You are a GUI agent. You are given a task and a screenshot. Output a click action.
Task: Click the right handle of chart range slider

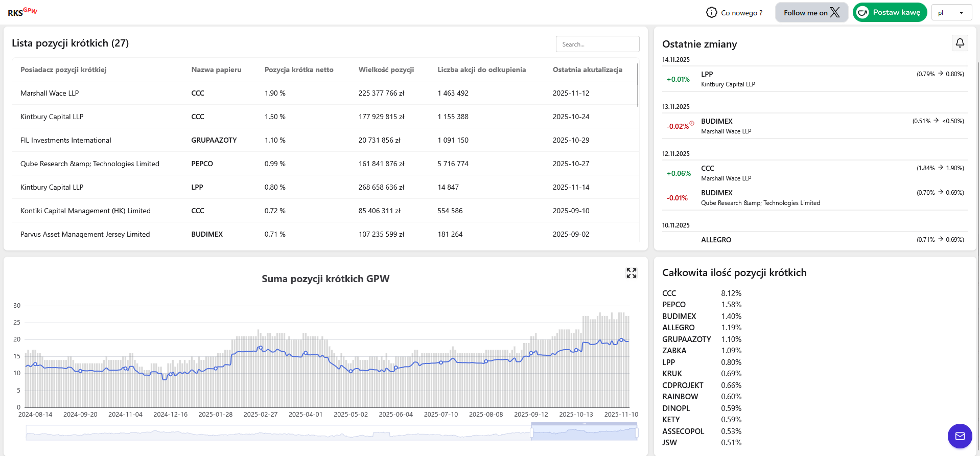637,433
